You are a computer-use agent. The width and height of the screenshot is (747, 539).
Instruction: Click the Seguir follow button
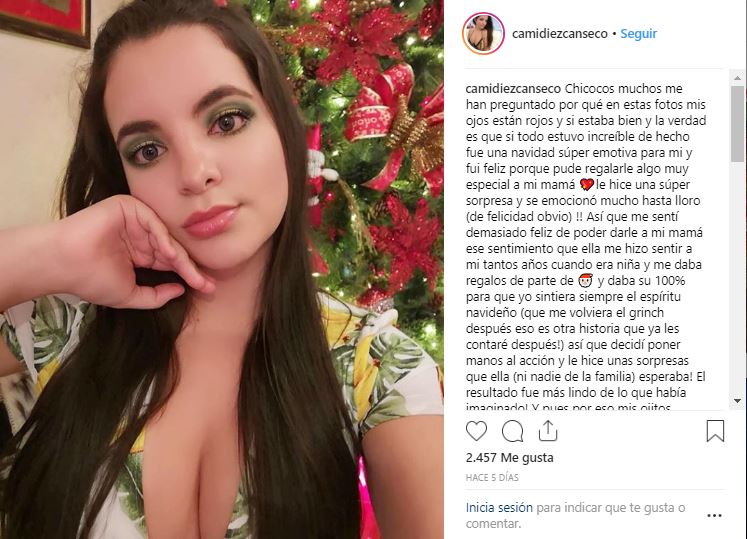638,34
